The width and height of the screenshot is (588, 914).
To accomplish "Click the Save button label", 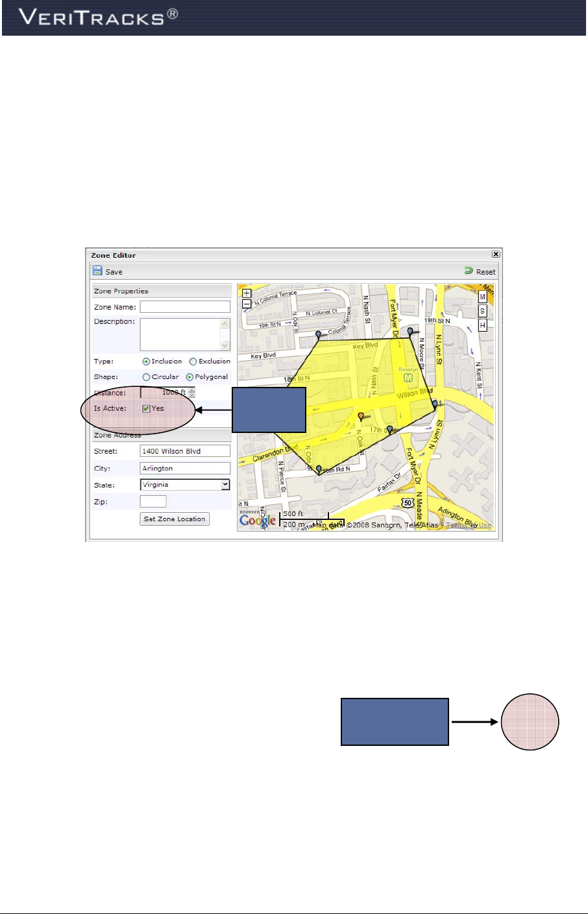I will 114,272.
